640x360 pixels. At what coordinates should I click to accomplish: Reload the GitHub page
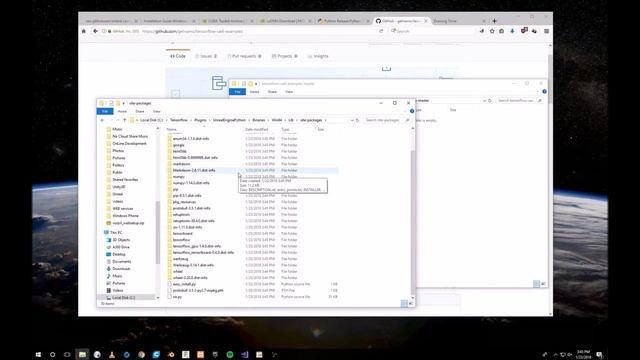pos(381,31)
